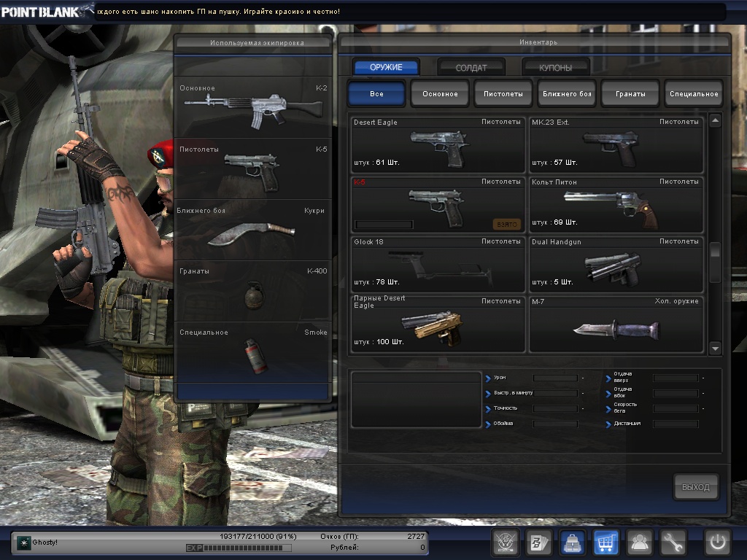Click the Используемая экипировка header
Viewport: 747px width, 560px height.
point(257,43)
